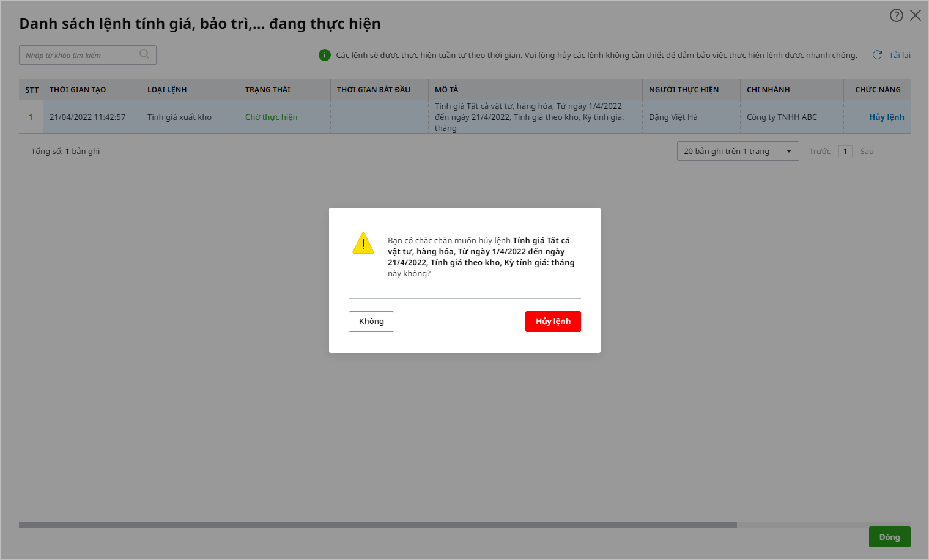This screenshot has width=929, height=560.
Task: Click Hủy lệnh link in table row
Action: point(886,117)
